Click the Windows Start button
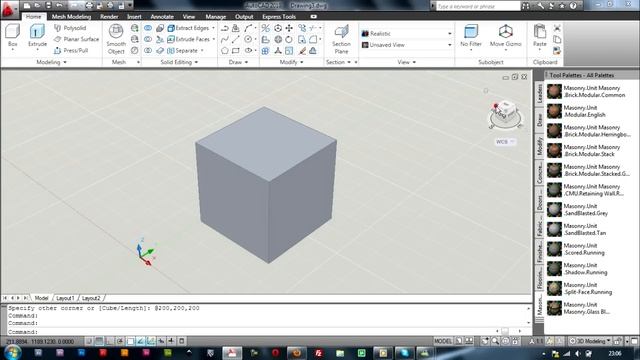 pos(12,353)
